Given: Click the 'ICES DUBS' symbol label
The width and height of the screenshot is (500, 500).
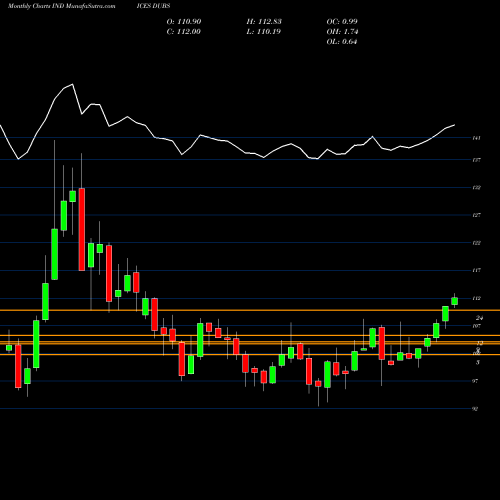Looking at the screenshot, I should (x=153, y=6).
